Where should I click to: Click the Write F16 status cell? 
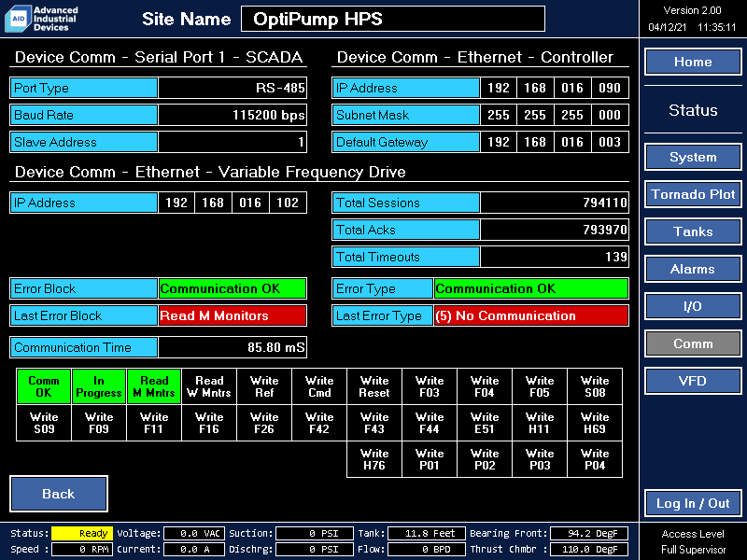point(209,423)
